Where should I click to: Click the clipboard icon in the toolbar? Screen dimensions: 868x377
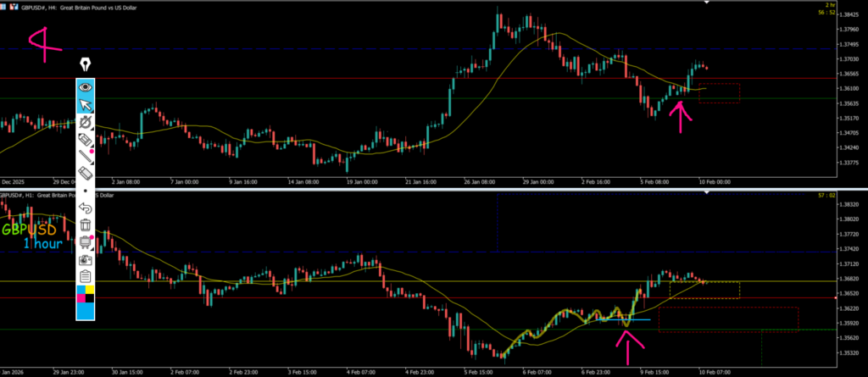coord(85,276)
